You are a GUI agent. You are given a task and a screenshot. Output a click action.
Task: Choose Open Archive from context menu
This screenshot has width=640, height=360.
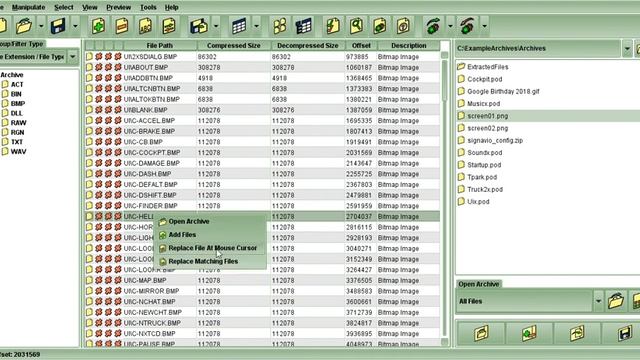pos(210,222)
